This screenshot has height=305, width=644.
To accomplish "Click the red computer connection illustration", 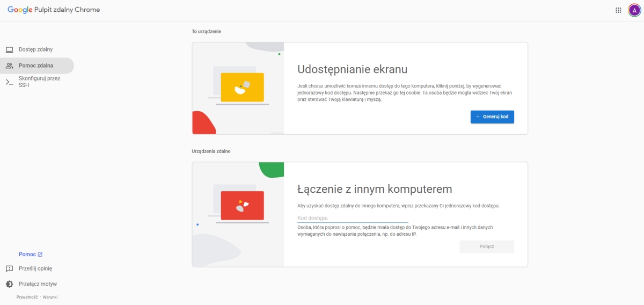I will [242, 205].
